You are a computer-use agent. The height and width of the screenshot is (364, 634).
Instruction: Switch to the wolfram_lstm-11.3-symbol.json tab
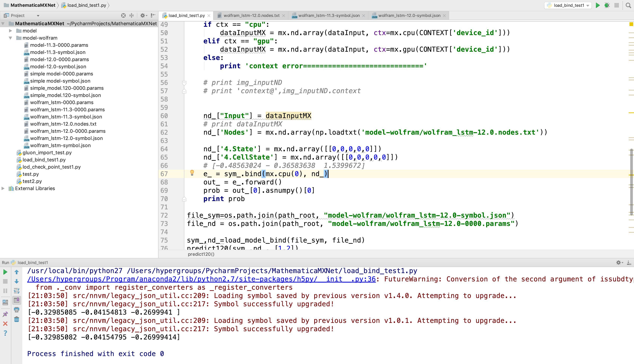click(x=329, y=15)
